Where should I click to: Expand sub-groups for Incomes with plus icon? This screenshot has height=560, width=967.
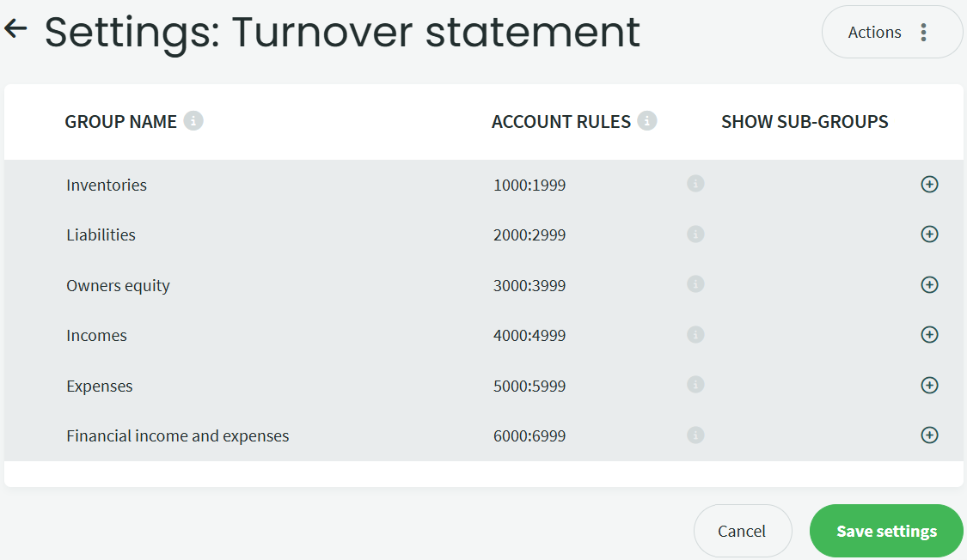pyautogui.click(x=929, y=334)
